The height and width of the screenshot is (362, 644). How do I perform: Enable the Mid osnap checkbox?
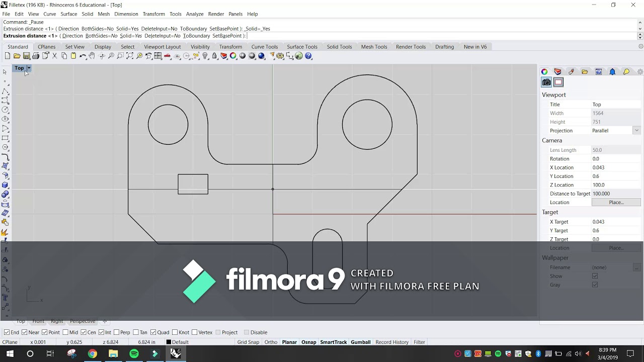[x=65, y=332]
